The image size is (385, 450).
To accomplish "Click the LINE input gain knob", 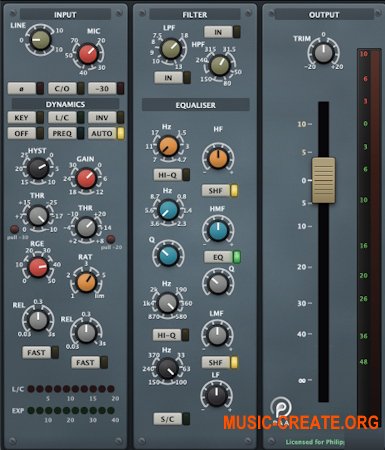I will tap(41, 40).
